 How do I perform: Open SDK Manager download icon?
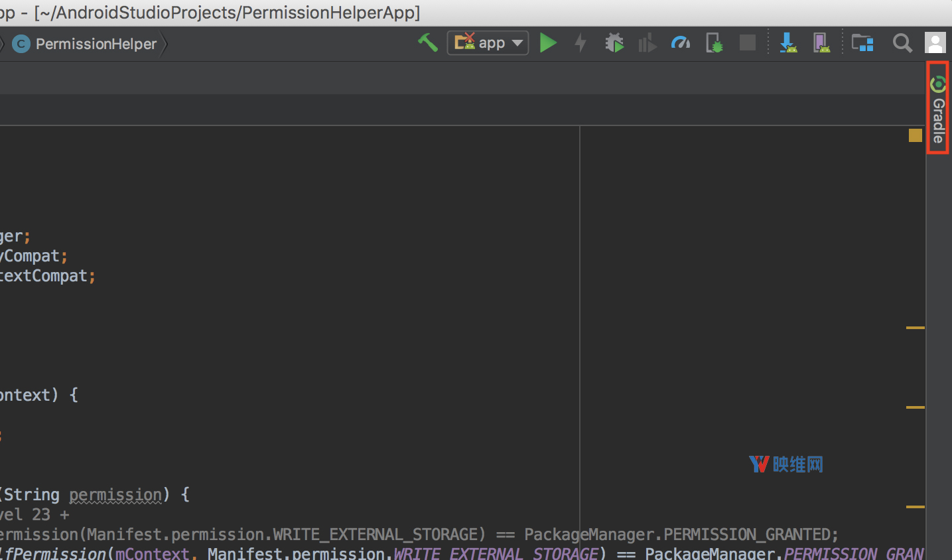pyautogui.click(x=788, y=43)
